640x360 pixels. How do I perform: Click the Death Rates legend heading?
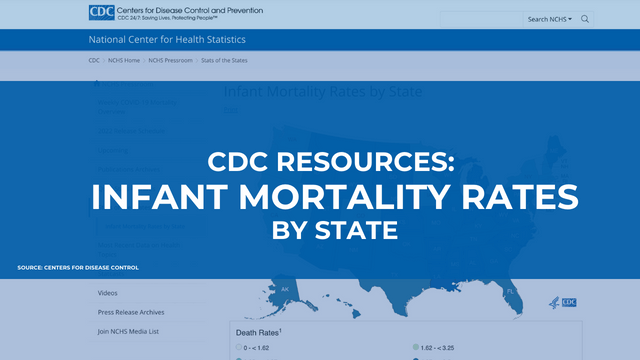pos(259,333)
